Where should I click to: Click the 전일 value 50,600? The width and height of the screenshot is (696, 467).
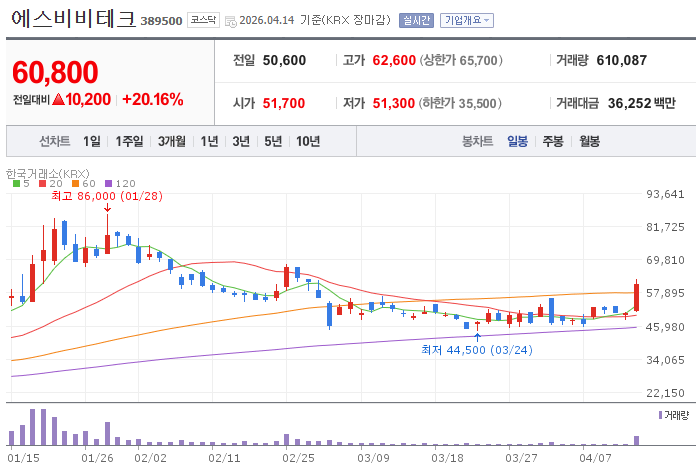(284, 60)
